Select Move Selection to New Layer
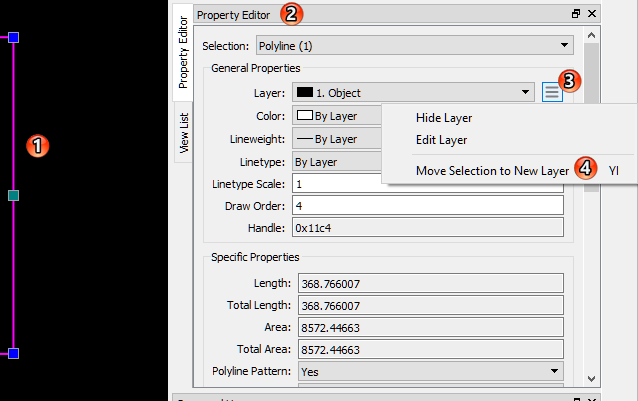Screen dimensions: 638x401 pos(492,171)
